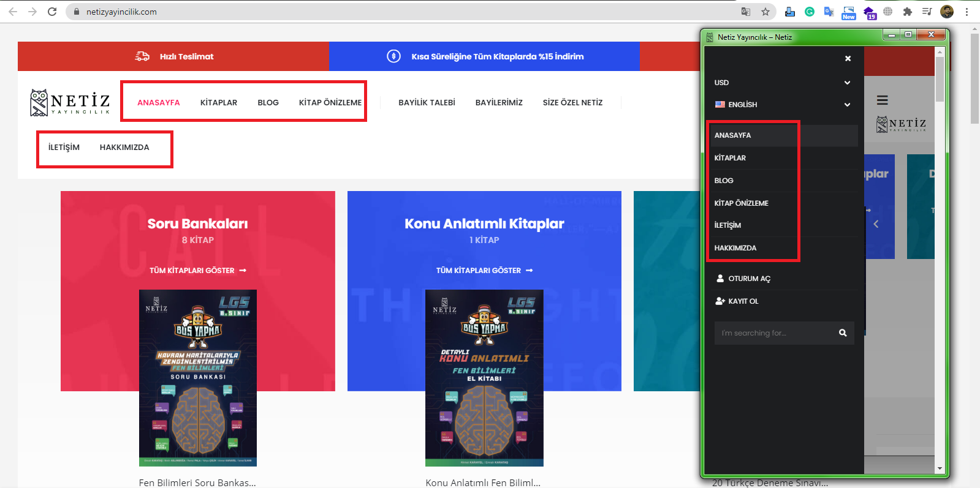Open the Chrome profile avatar

[947, 12]
